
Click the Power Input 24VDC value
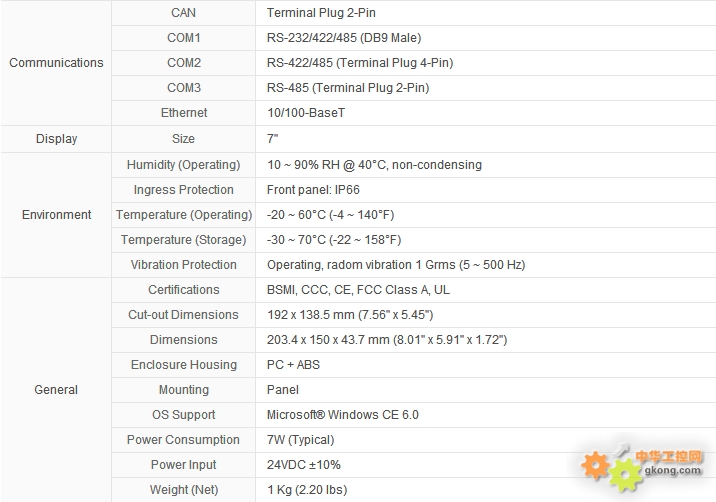click(304, 465)
